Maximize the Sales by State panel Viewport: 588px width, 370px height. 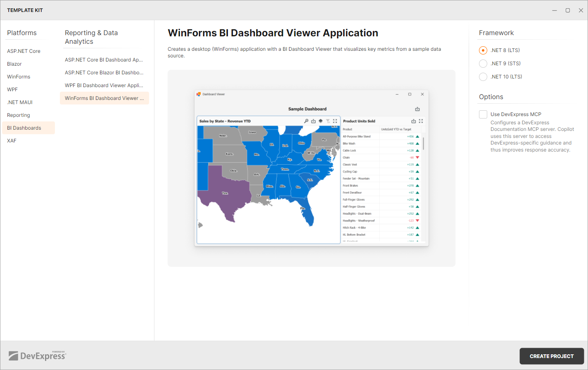click(x=335, y=121)
